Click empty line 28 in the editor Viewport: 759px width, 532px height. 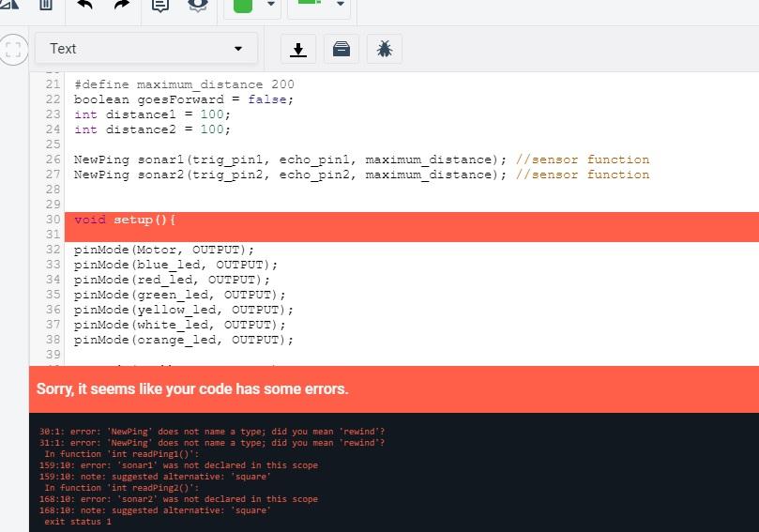(x=412, y=190)
